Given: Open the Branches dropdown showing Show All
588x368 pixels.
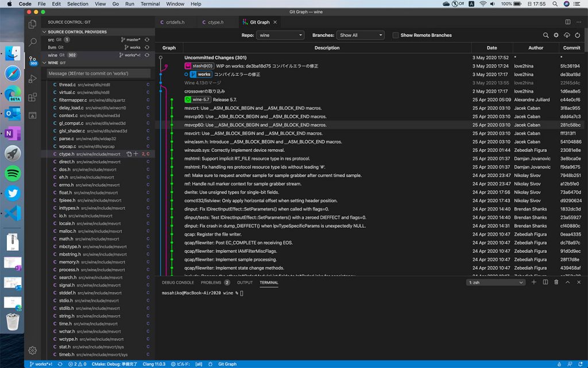Looking at the screenshot, I should tap(361, 35).
